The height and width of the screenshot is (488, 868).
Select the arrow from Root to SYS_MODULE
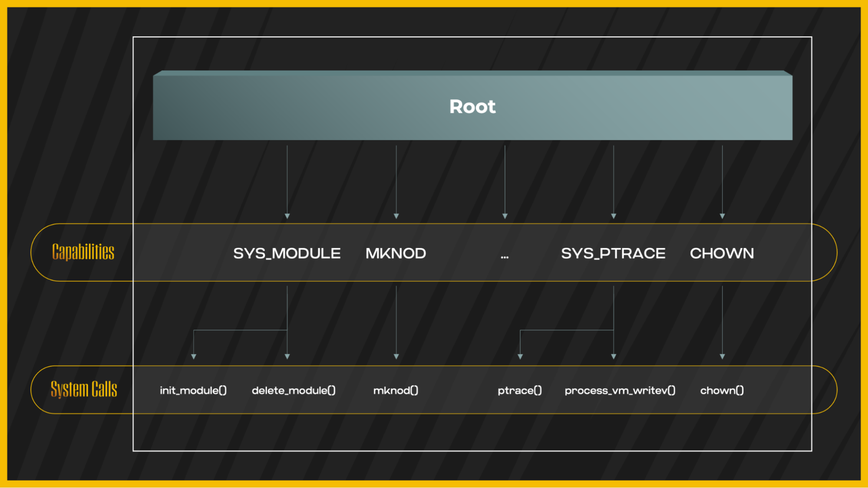click(x=287, y=182)
